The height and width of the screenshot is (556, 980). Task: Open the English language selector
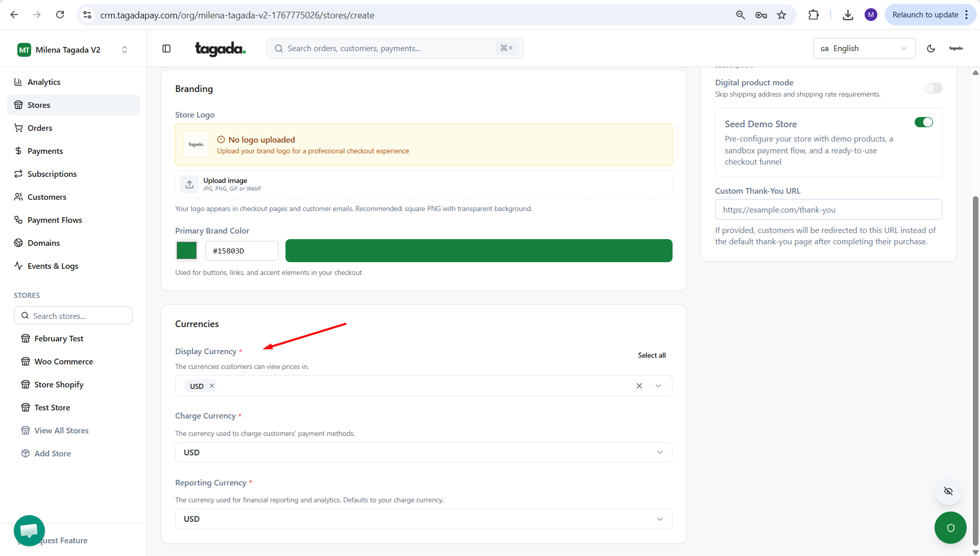click(x=864, y=49)
